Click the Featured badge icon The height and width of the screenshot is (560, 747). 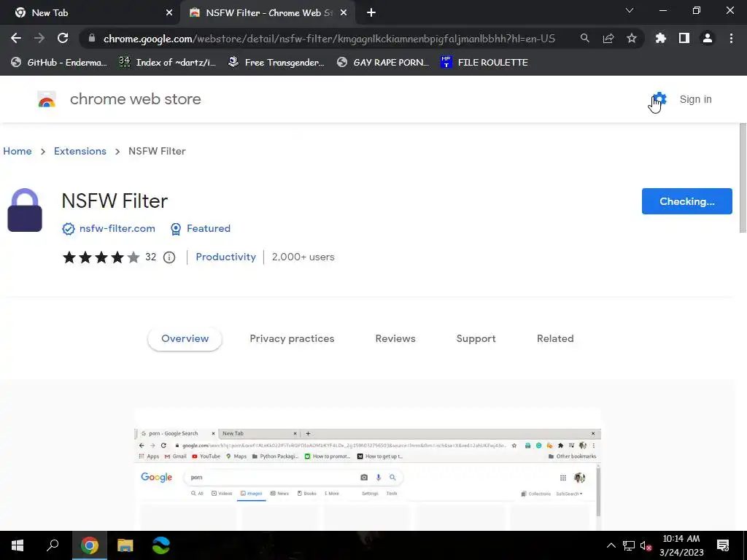point(175,229)
